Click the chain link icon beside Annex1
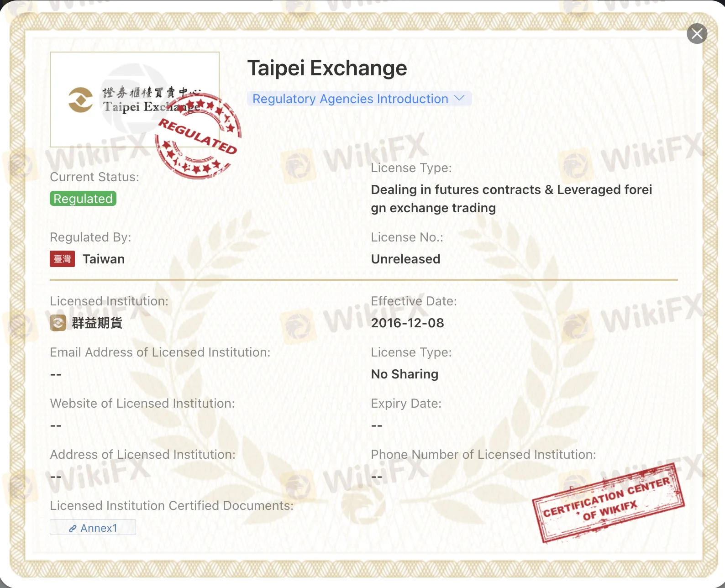The height and width of the screenshot is (588, 725). [73, 529]
